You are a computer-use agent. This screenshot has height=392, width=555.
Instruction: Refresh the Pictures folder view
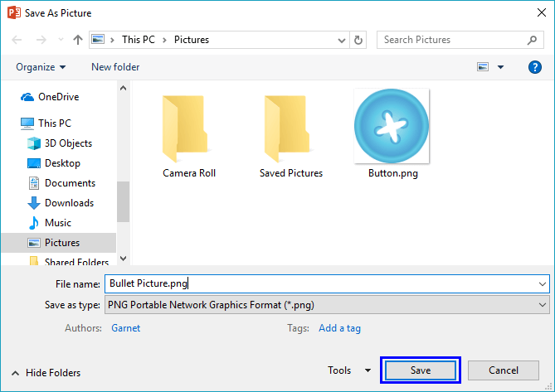(358, 40)
